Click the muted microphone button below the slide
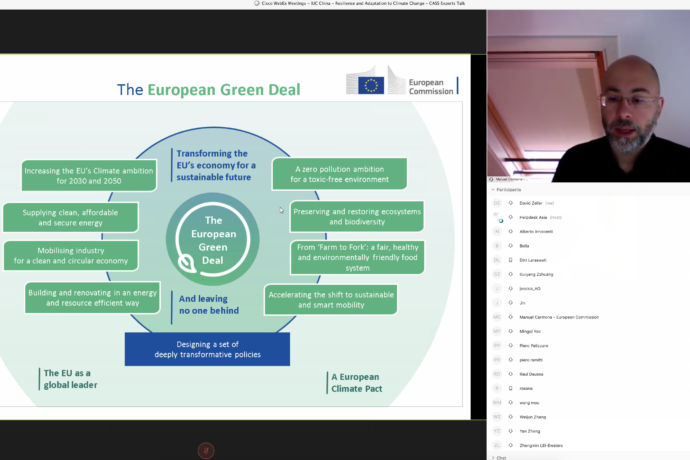690x460 pixels. coord(206,450)
